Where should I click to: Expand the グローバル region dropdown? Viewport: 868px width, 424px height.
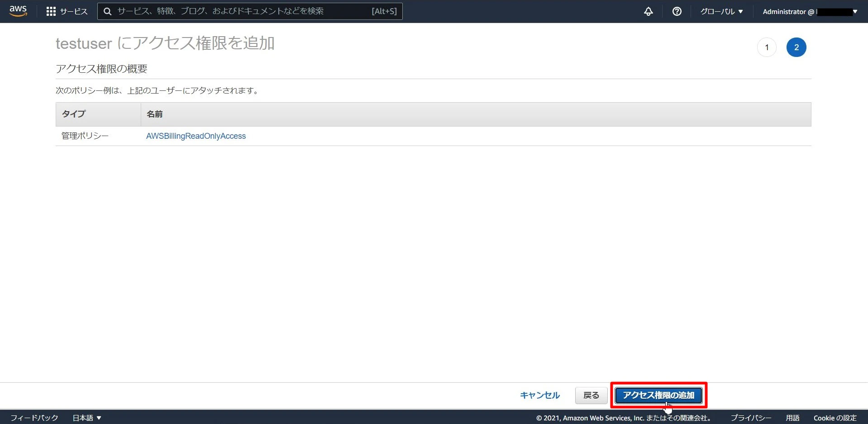tap(722, 11)
